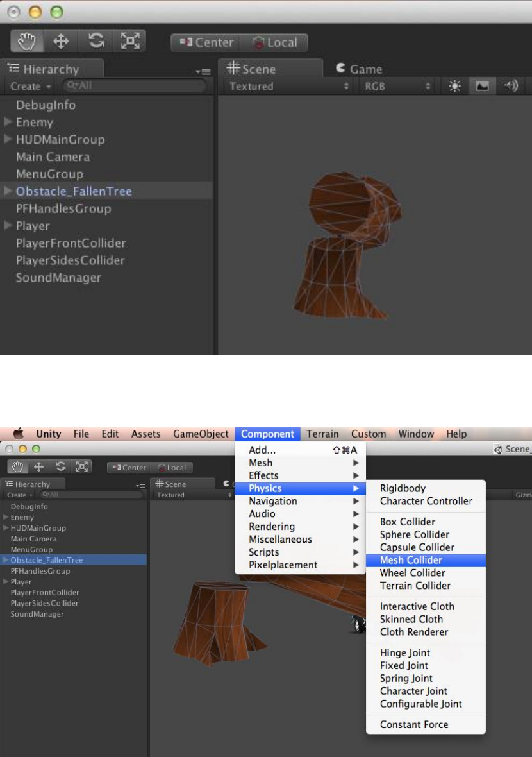Toggle Center pivot mode in upper window
The height and width of the screenshot is (757, 532).
coord(206,42)
